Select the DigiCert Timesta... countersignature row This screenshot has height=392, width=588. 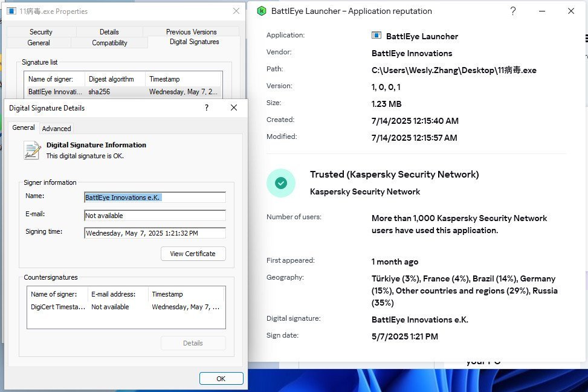click(126, 307)
